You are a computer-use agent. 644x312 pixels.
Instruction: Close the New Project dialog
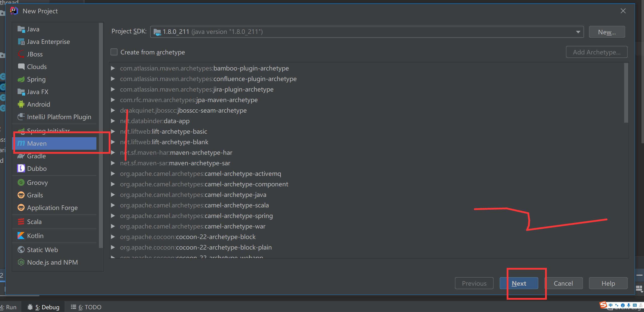pos(623,11)
